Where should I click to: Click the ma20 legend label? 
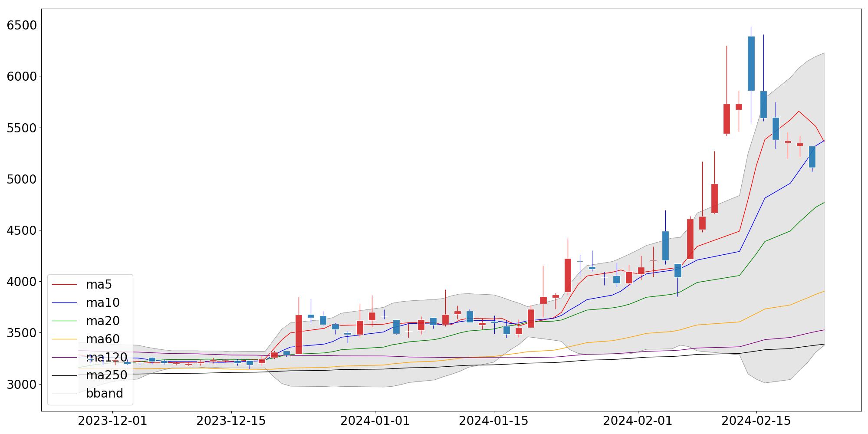(x=103, y=321)
